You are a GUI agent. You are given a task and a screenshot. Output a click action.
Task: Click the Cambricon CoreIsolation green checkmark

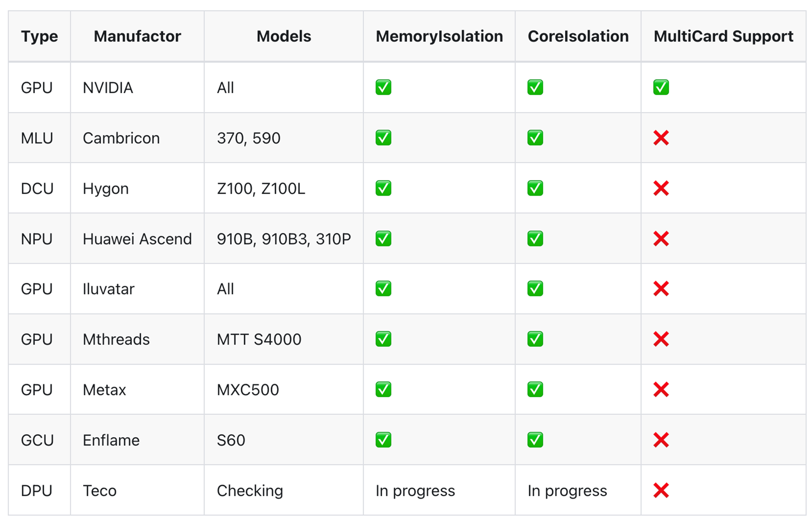(535, 138)
